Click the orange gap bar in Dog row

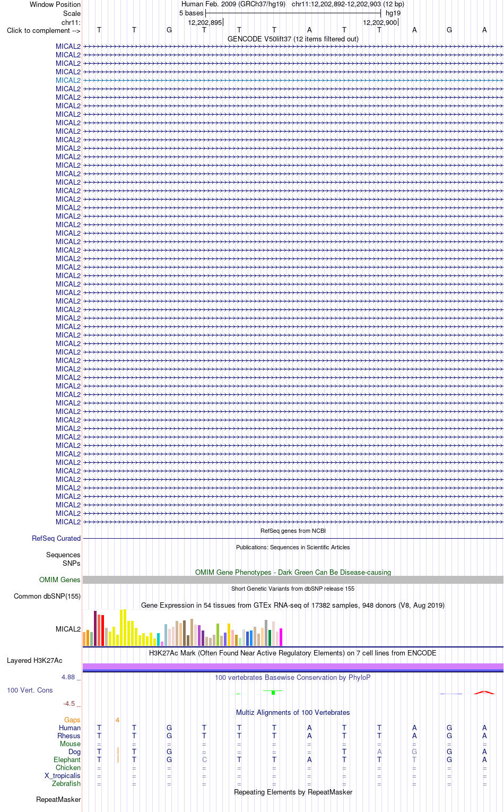point(118,751)
